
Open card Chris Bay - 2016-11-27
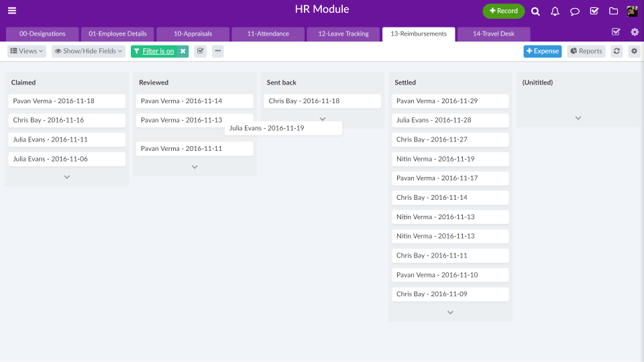(450, 139)
